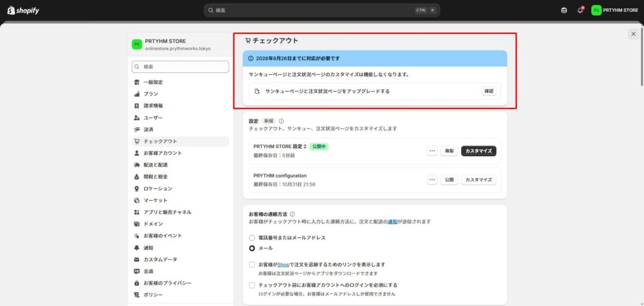Click the general settings store icon
Screen dimensions: 644x306
point(136,82)
